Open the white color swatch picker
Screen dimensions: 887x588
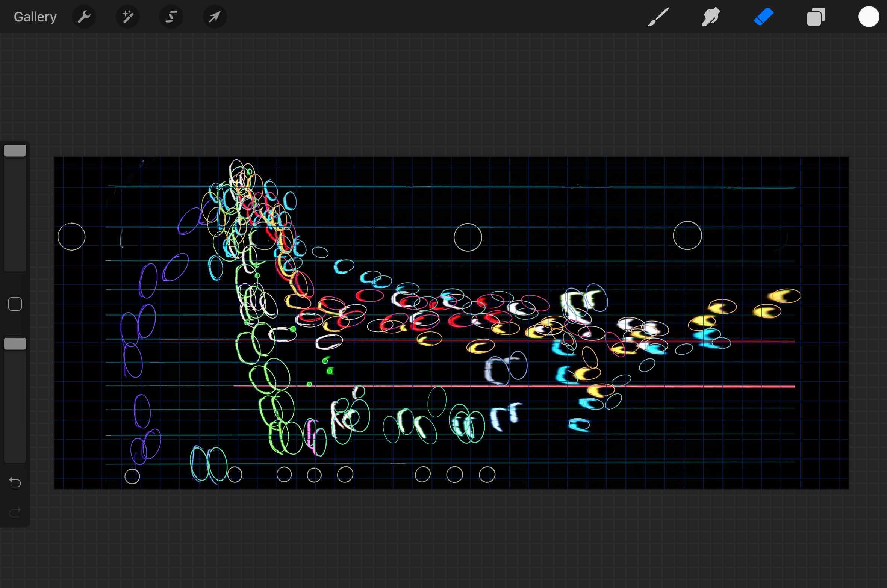[x=869, y=17]
